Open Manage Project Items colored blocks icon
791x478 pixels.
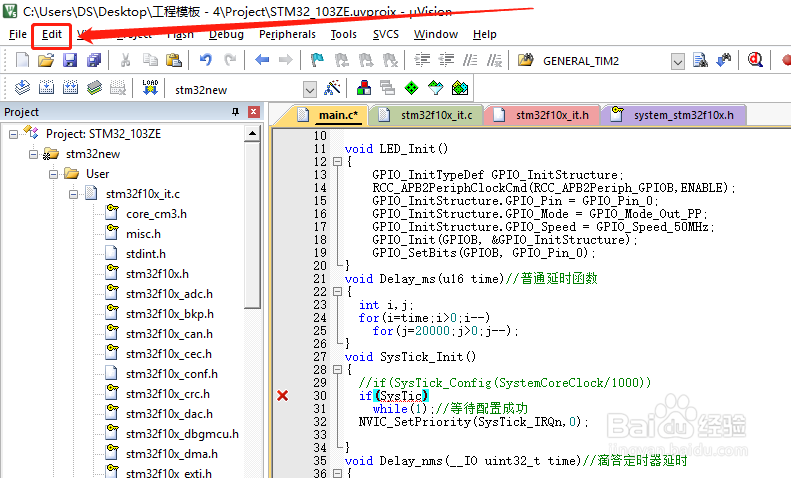point(364,88)
